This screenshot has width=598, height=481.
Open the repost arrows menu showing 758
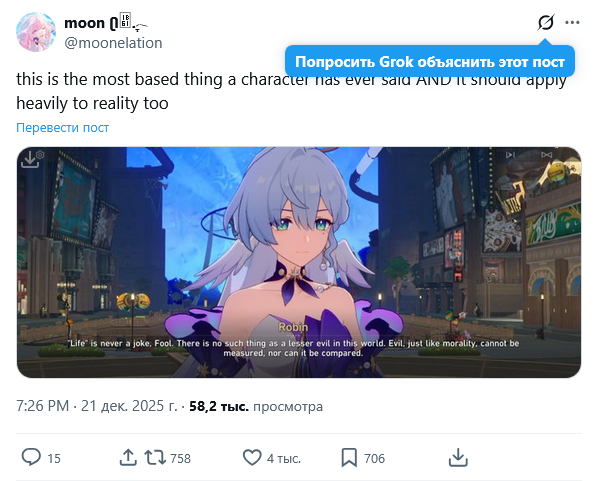[167, 458]
